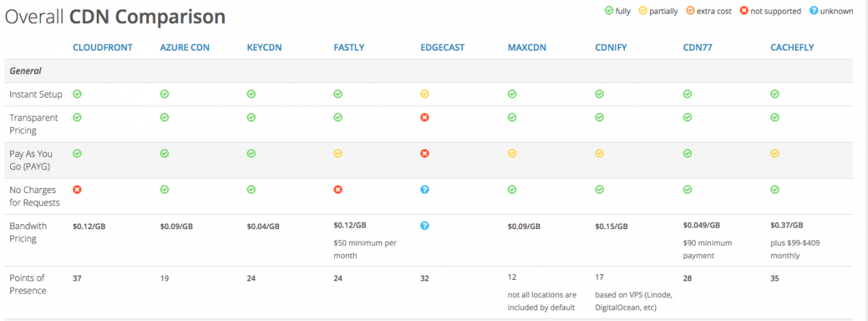
Task: Click Azure CDN's 19 points of presence
Action: click(165, 278)
